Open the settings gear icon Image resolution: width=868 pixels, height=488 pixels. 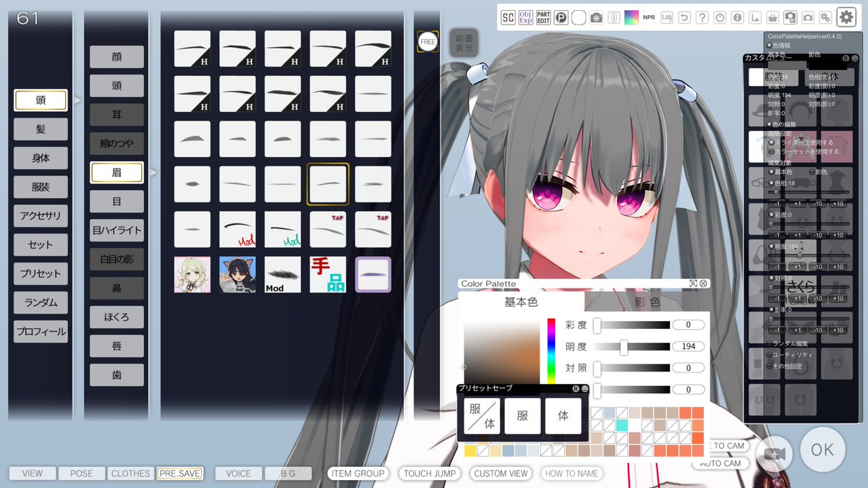pos(847,17)
